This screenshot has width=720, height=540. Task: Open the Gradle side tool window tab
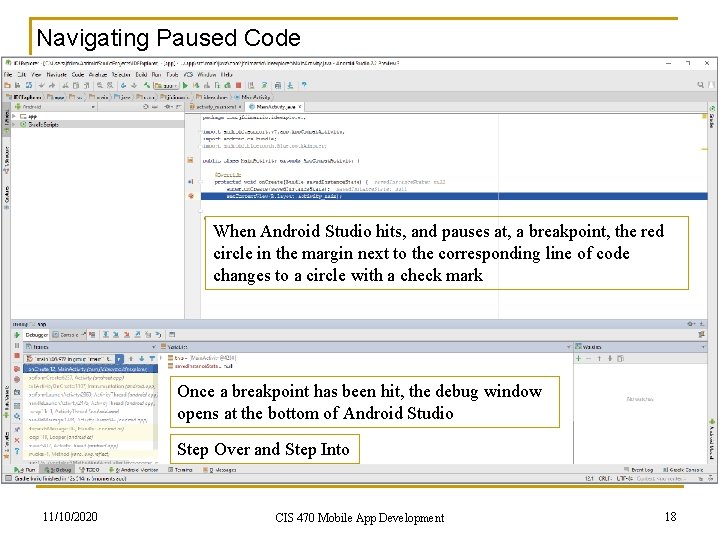[712, 117]
